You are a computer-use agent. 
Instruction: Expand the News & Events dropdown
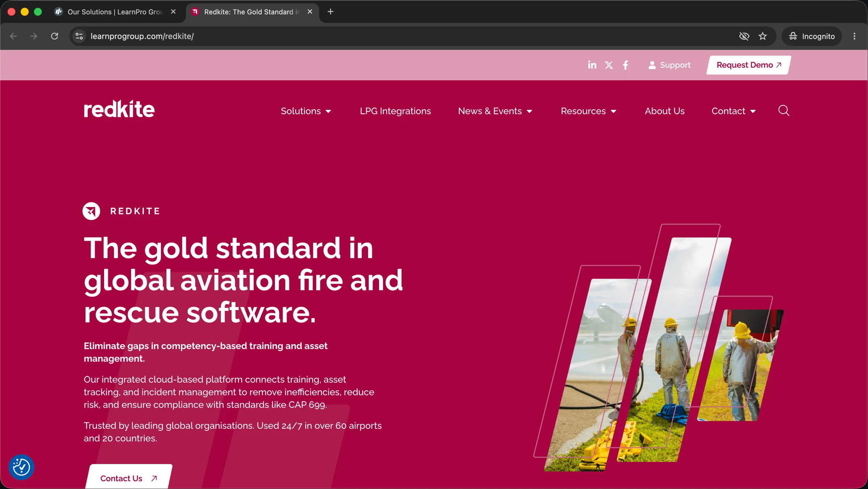click(x=495, y=111)
